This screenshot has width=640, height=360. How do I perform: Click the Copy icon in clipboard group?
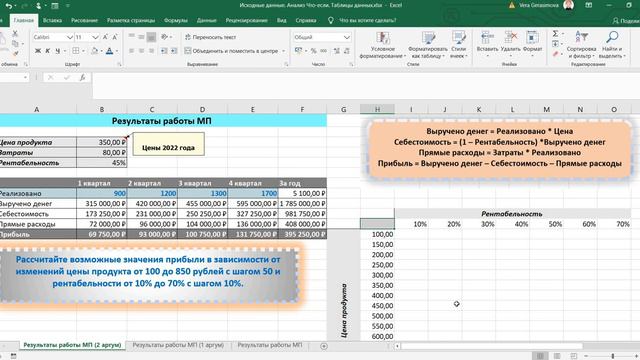15,44
